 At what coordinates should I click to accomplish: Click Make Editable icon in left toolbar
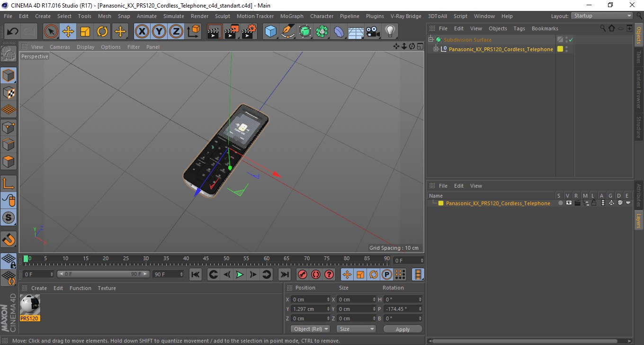coord(9,54)
